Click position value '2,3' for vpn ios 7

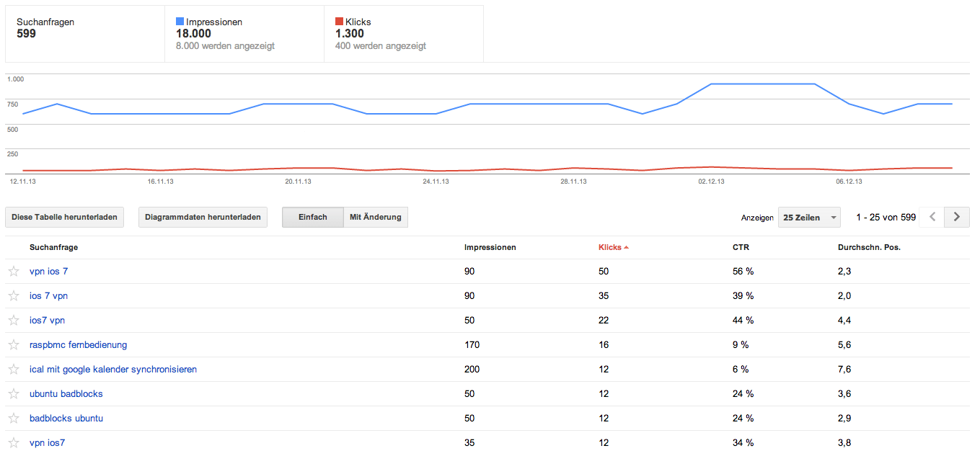pos(844,272)
